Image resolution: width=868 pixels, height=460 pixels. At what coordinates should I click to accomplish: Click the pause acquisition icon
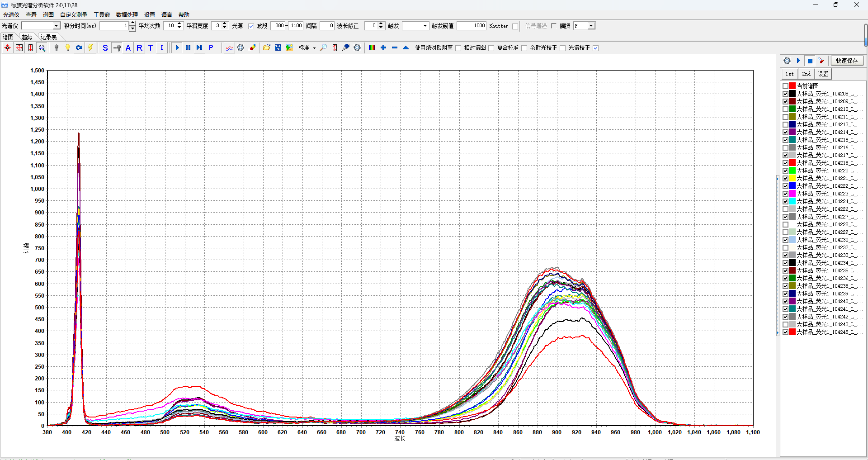[188, 48]
